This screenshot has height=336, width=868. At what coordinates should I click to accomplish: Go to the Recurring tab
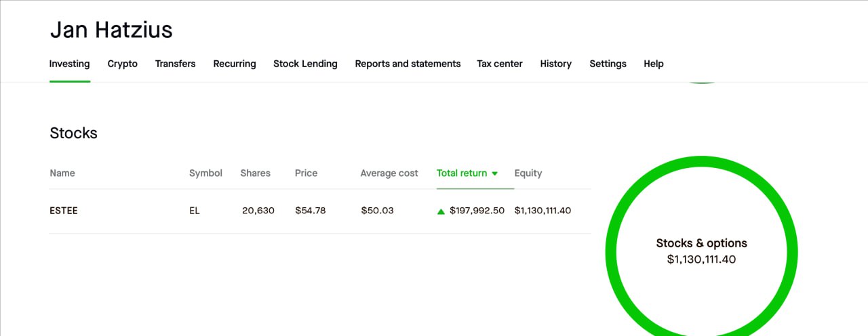click(x=235, y=64)
